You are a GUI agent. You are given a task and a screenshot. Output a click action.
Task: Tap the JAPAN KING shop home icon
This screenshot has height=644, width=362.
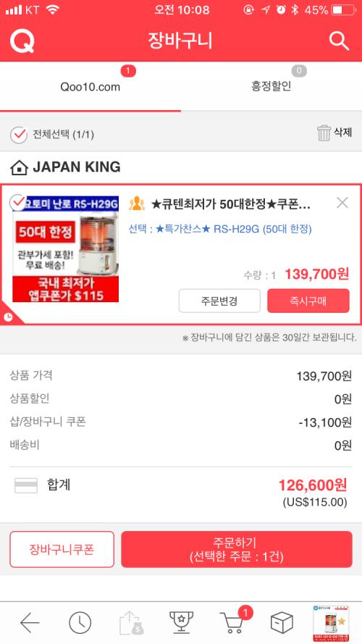pyautogui.click(x=19, y=167)
